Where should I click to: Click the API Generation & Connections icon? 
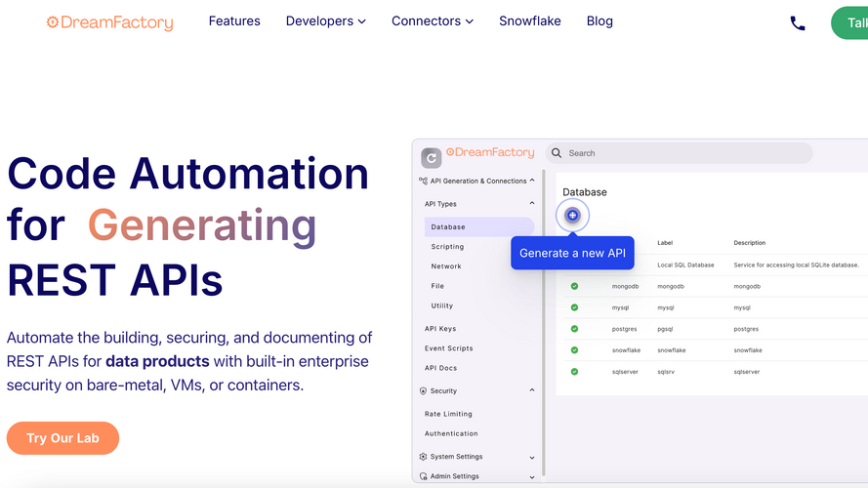click(423, 181)
